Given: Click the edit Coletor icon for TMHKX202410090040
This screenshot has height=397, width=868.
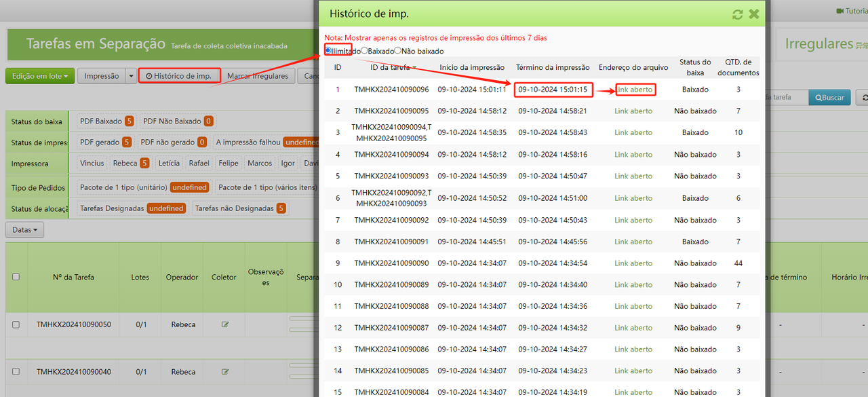Looking at the screenshot, I should point(225,372).
